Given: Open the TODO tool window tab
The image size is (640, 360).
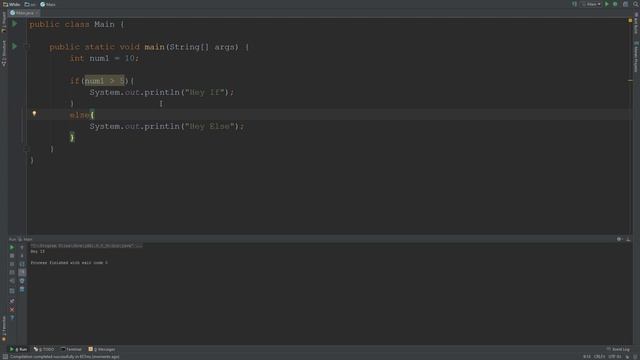Looking at the screenshot, I should [44, 349].
